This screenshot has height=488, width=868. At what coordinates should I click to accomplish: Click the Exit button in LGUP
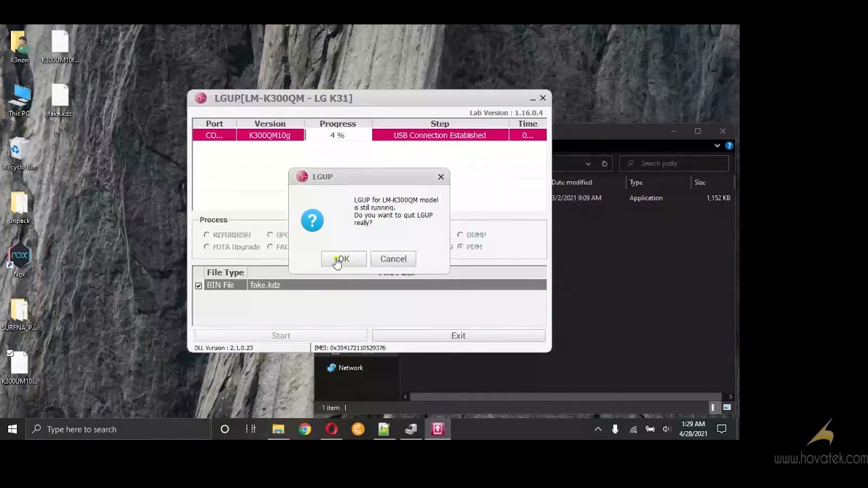[x=458, y=335]
